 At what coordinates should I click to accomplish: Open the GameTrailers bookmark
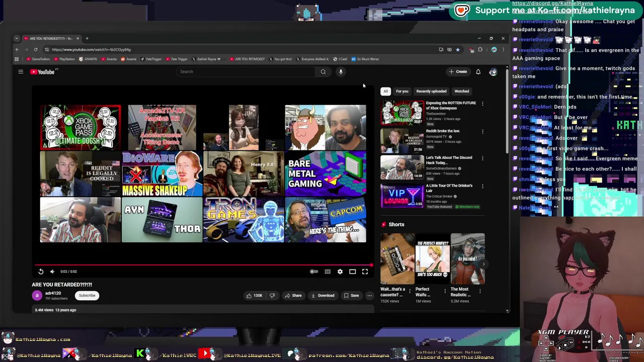(38, 59)
